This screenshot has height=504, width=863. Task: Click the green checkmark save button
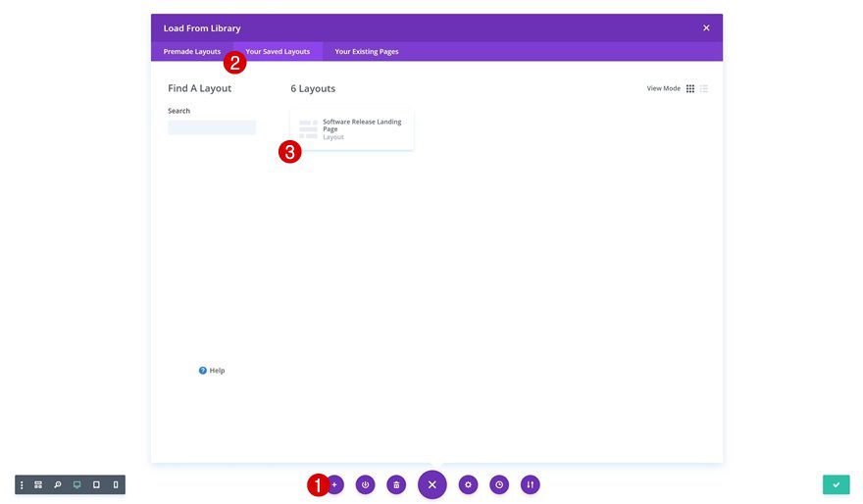[836, 484]
